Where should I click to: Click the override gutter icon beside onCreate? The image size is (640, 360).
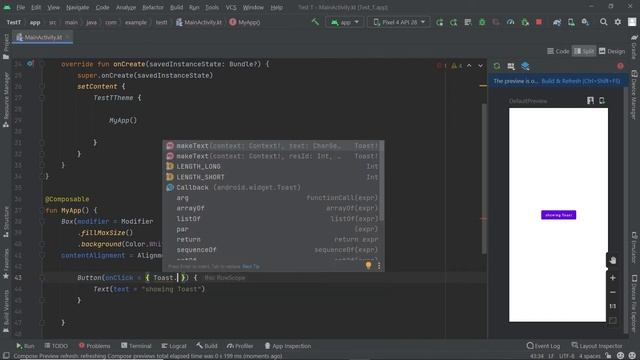(30, 64)
